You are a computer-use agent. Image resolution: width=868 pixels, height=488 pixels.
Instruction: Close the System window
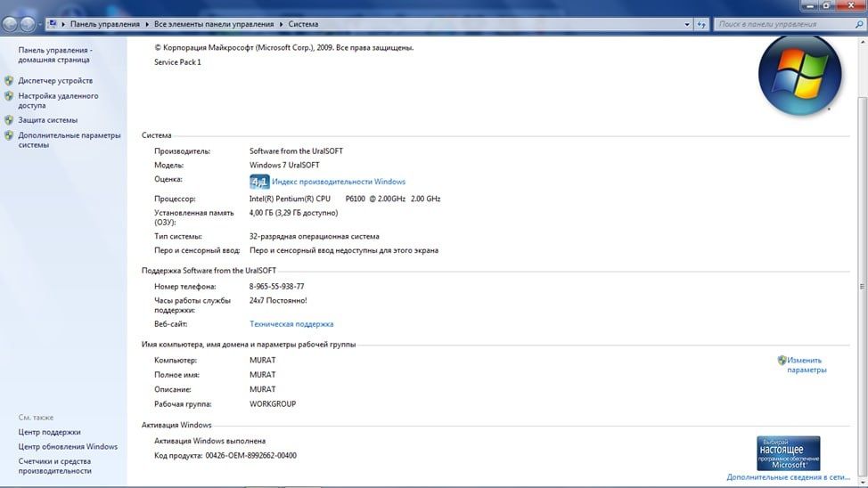pos(851,5)
